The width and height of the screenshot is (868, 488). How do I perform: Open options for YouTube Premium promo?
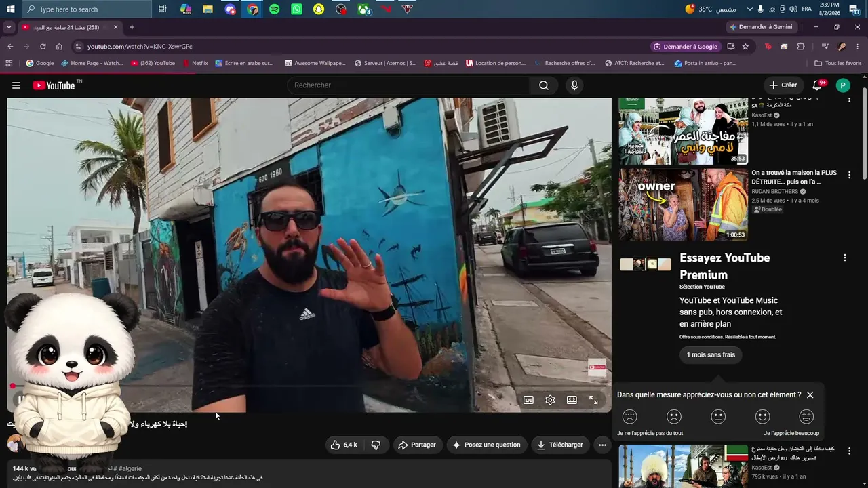pyautogui.click(x=845, y=258)
